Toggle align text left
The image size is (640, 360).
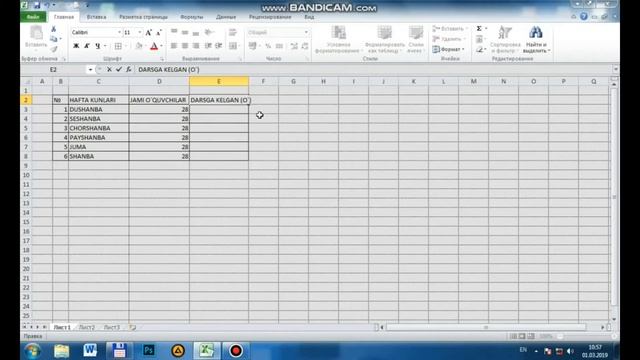click(x=174, y=46)
